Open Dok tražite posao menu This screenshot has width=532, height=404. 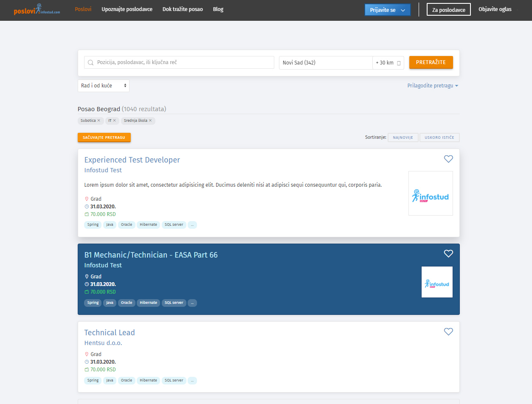(x=183, y=9)
